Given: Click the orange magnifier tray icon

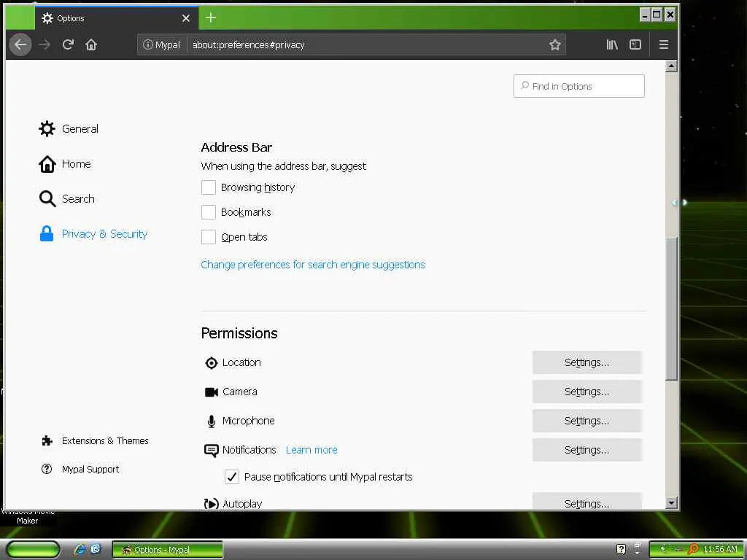Looking at the screenshot, I should (694, 549).
